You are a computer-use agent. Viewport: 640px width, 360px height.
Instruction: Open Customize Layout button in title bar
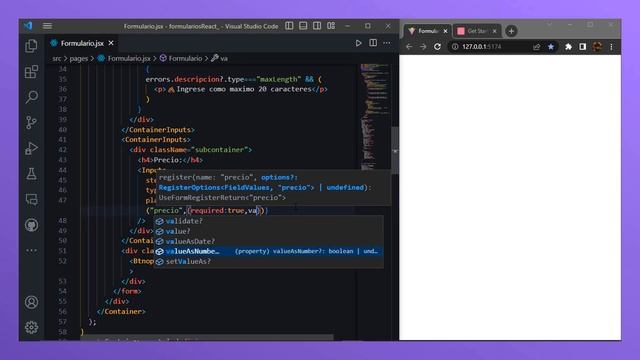point(331,26)
